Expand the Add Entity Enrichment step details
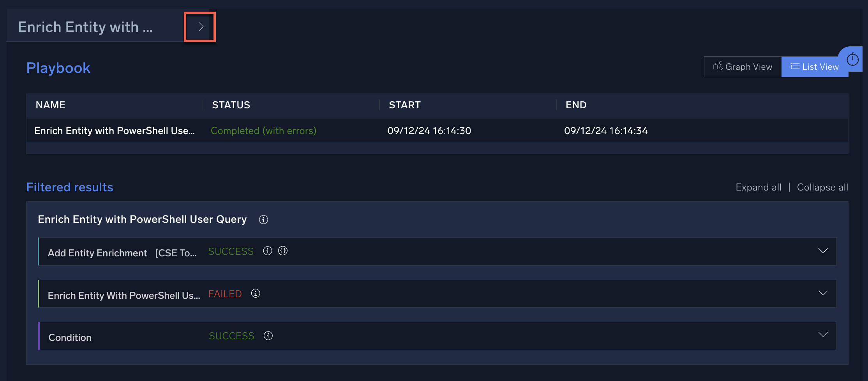This screenshot has height=381, width=868. [823, 251]
